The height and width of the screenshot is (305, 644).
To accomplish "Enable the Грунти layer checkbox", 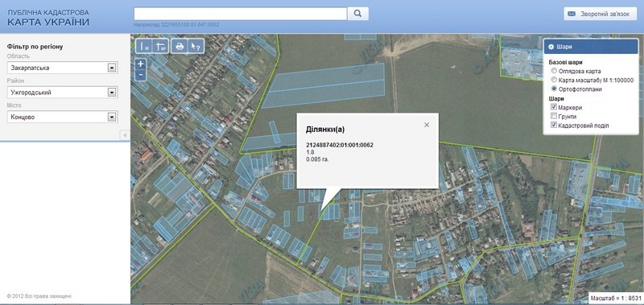I will pyautogui.click(x=554, y=116).
